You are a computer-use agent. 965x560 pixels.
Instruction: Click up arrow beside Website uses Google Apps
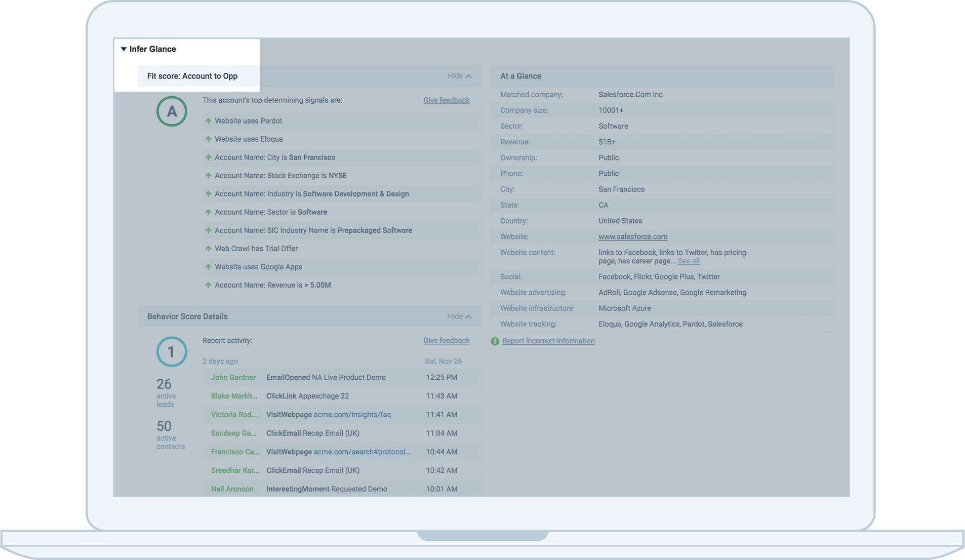[208, 267]
